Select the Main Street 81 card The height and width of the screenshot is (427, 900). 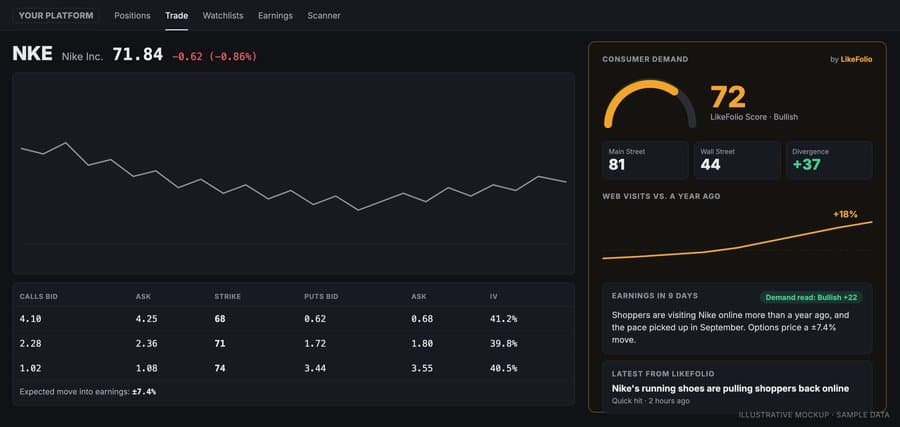point(645,160)
